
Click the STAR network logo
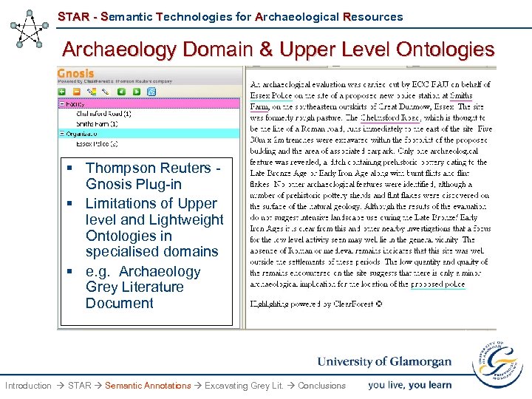point(29,29)
